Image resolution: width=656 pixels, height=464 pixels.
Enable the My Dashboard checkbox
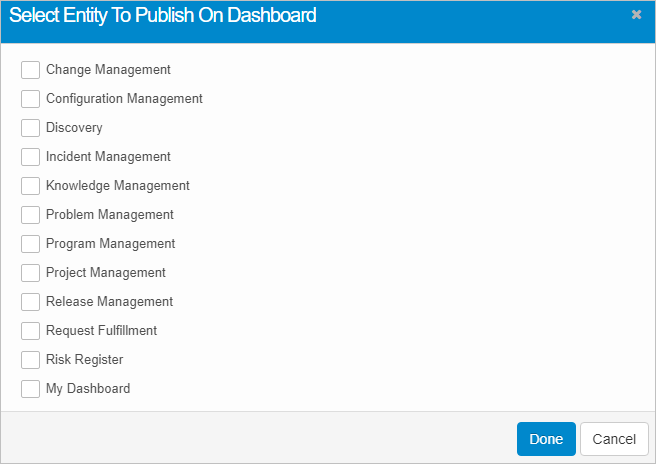pos(30,389)
